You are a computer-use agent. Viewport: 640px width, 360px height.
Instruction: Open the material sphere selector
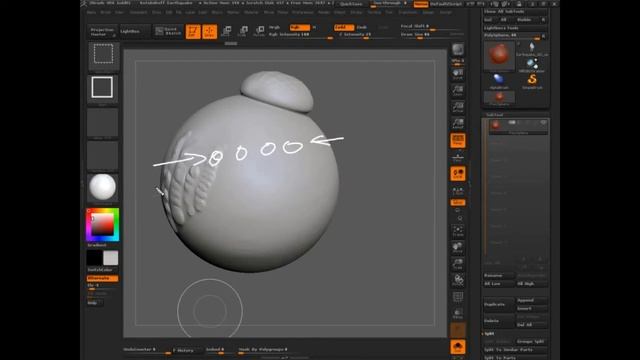[102, 187]
